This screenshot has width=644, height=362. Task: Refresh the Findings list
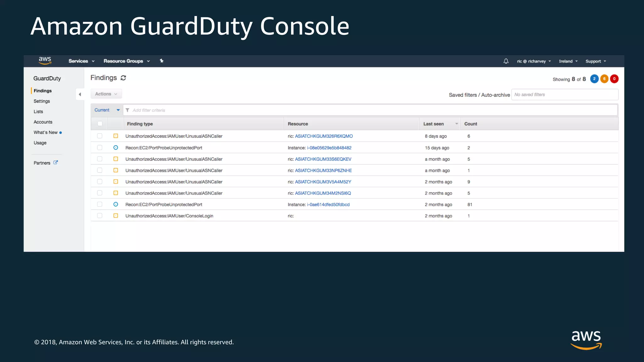(x=123, y=78)
